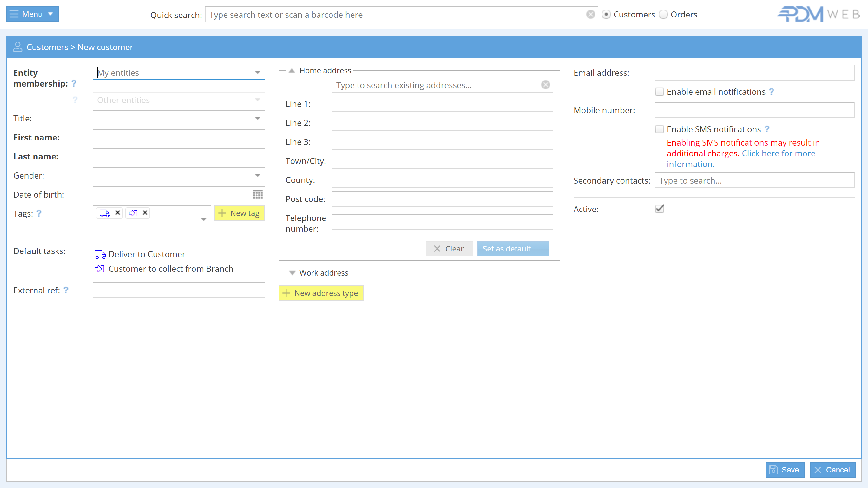Remove the delivery truck tag
Viewport: 868px width, 488px height.
[x=118, y=212]
